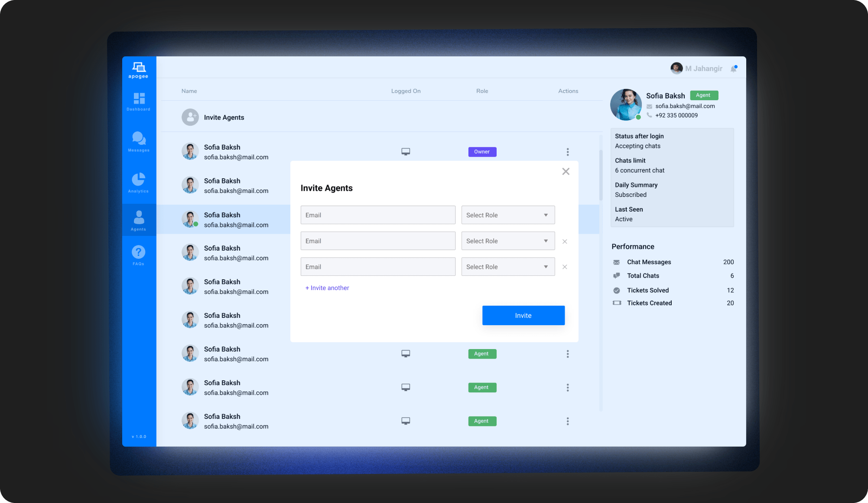Click the Invite another link
Image resolution: width=868 pixels, height=503 pixels.
tap(327, 288)
